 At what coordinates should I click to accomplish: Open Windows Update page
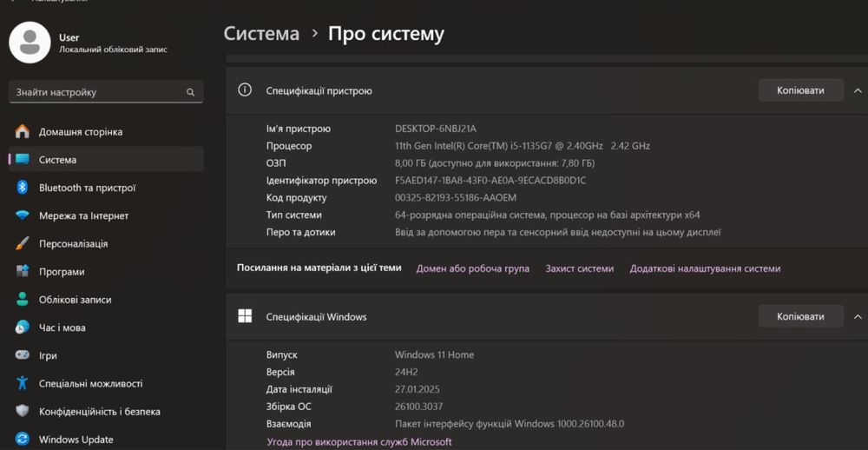pyautogui.click(x=106, y=440)
